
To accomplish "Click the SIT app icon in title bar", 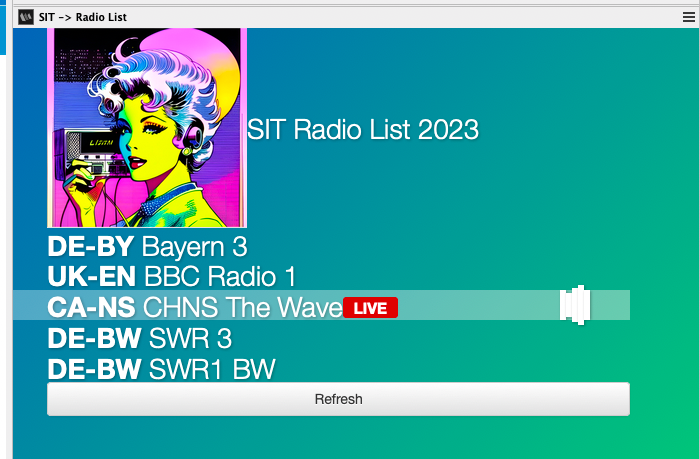I will coord(26,17).
